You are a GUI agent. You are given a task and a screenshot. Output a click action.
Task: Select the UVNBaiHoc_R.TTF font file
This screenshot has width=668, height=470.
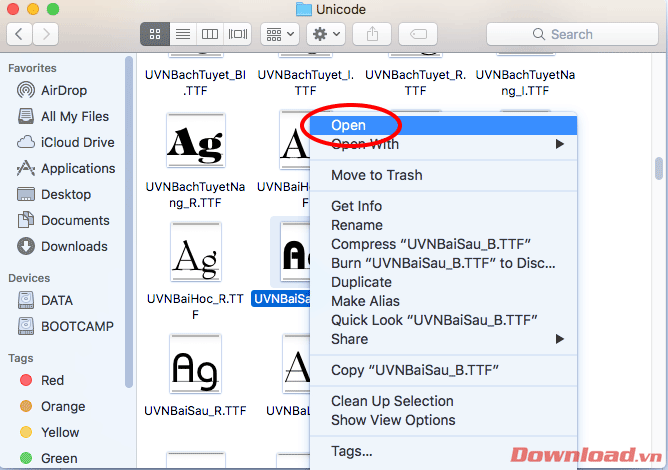[195, 260]
